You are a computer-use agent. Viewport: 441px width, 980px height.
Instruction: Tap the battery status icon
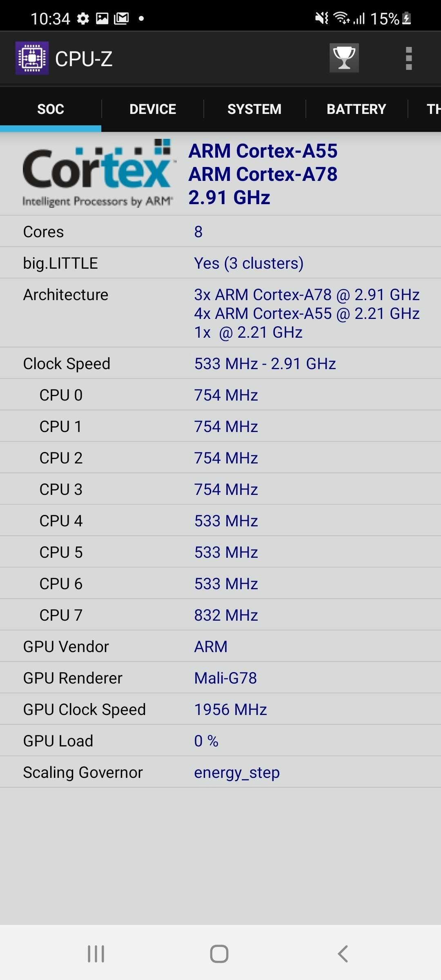point(407,18)
